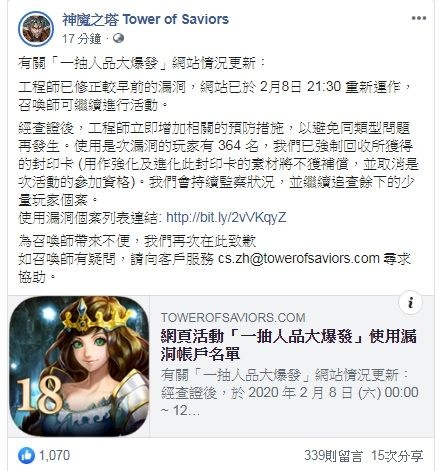Click the link preview description text

(289, 393)
